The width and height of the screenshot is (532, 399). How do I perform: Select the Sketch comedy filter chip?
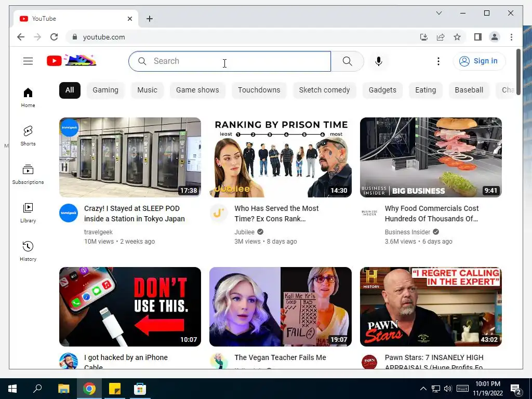pos(324,90)
